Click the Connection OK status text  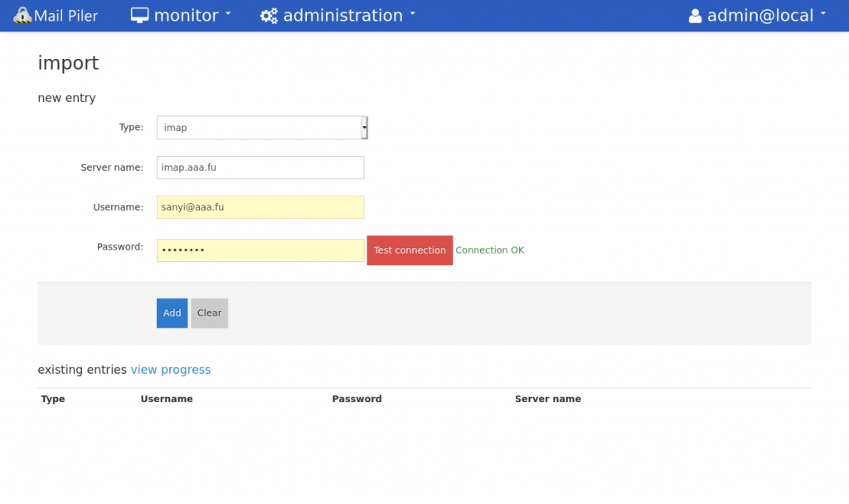[490, 250]
